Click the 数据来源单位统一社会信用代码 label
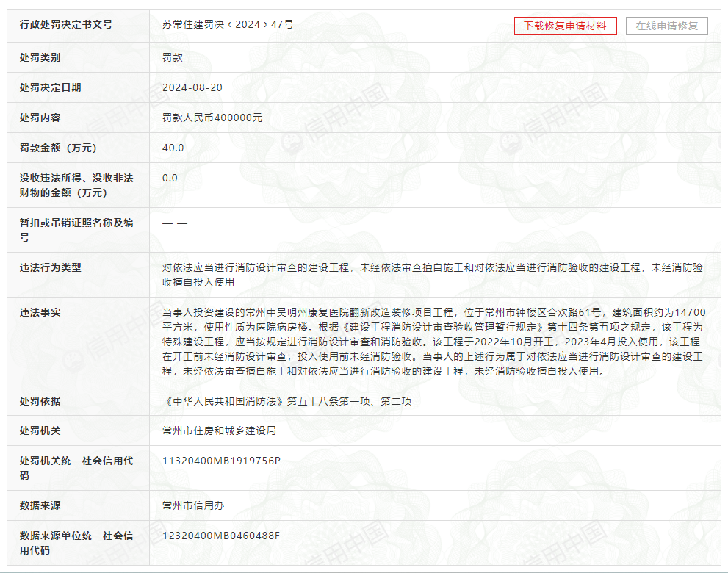This screenshot has height=573, width=728. 76,543
